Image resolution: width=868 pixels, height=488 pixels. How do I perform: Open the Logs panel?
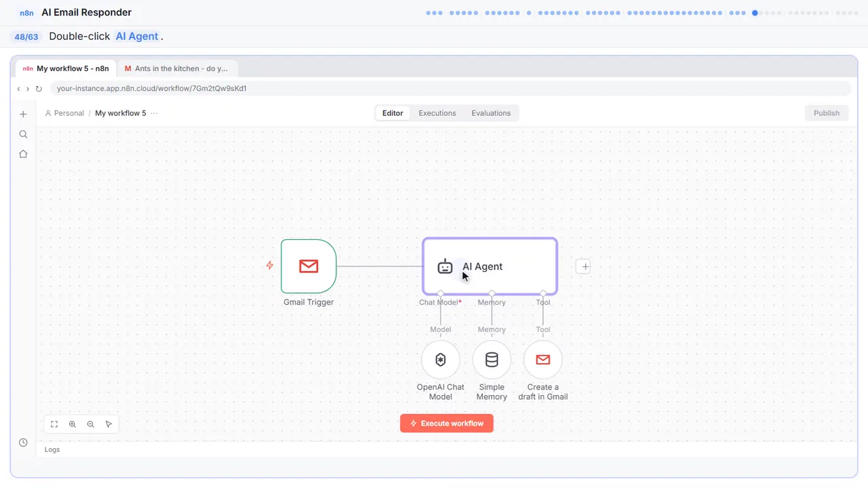pyautogui.click(x=52, y=449)
